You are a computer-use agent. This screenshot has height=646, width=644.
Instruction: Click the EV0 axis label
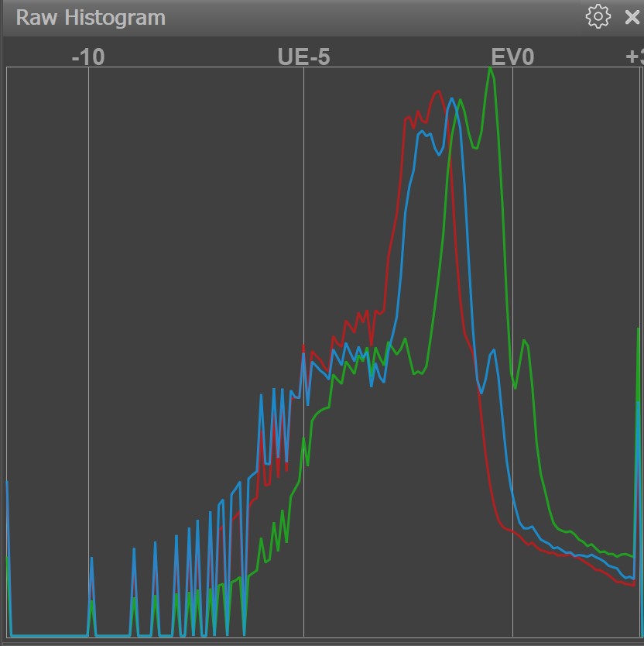pyautogui.click(x=512, y=57)
